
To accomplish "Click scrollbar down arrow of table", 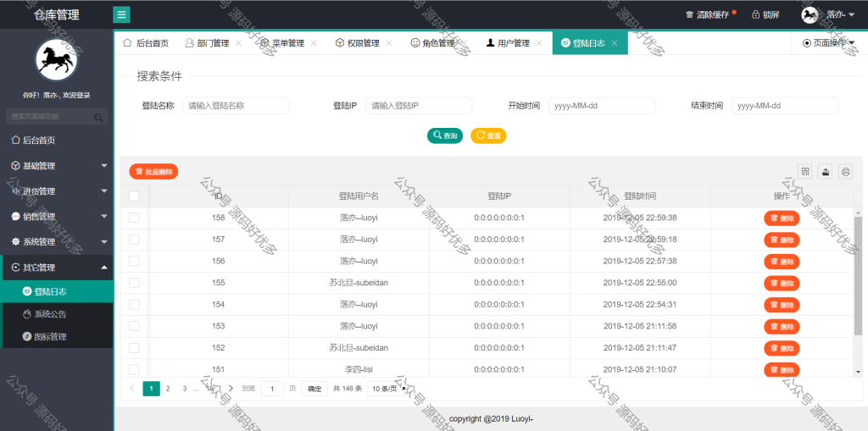I will pyautogui.click(x=858, y=372).
